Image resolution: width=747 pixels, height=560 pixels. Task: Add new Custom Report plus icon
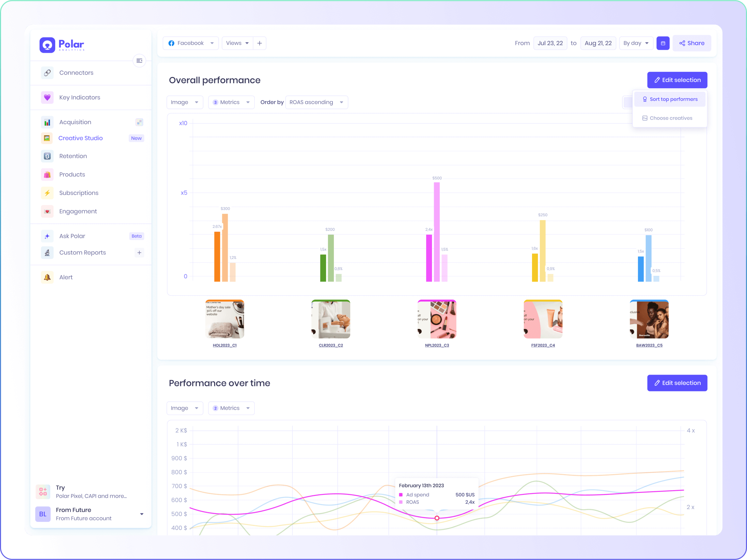point(139,253)
